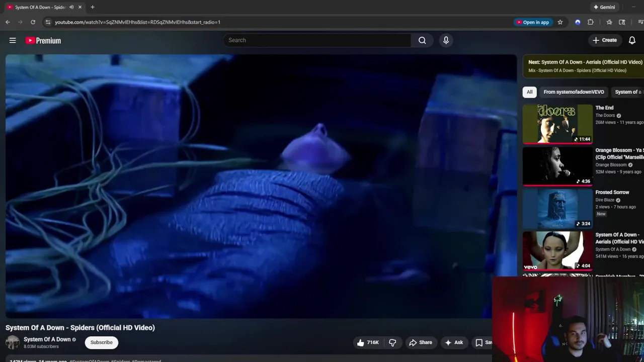
Task: Open System Of A Down channel avatar
Action: click(x=13, y=342)
